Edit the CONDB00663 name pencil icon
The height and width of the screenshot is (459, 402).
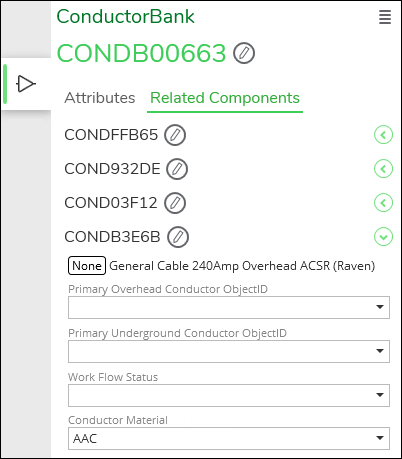[244, 53]
